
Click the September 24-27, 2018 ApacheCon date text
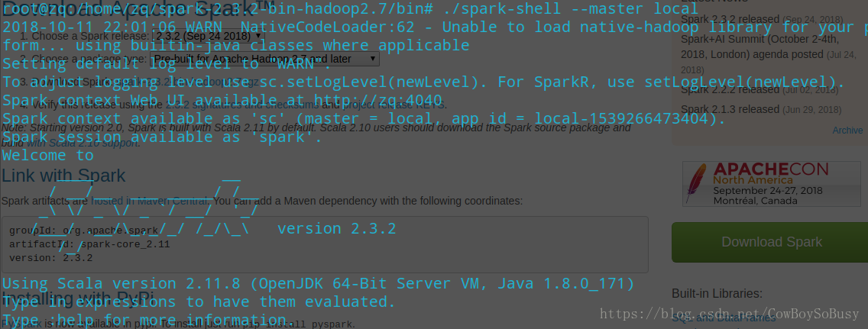click(768, 190)
